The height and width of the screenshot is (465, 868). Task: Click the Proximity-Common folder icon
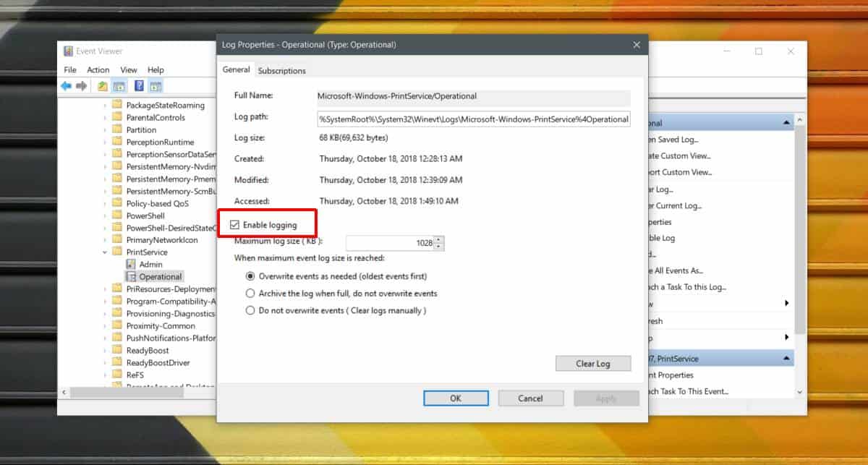pyautogui.click(x=117, y=326)
